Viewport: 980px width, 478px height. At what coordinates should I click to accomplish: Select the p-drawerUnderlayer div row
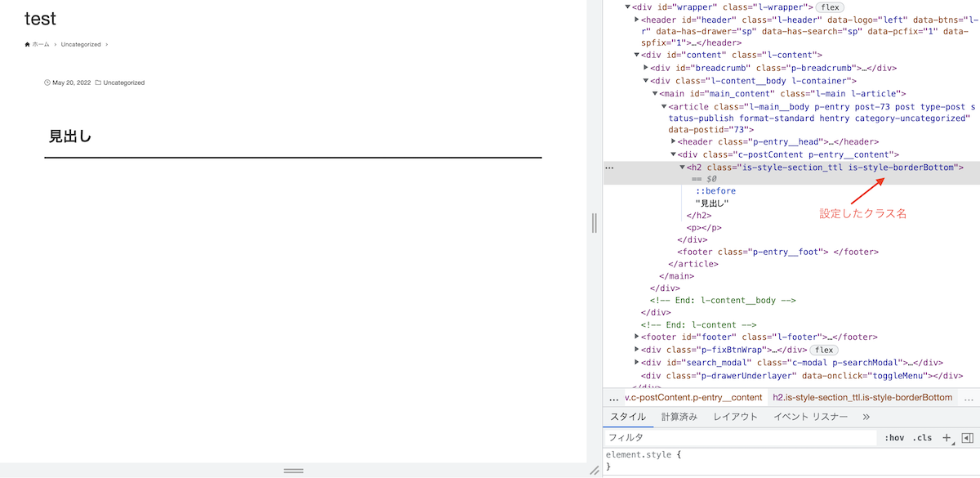coord(802,375)
